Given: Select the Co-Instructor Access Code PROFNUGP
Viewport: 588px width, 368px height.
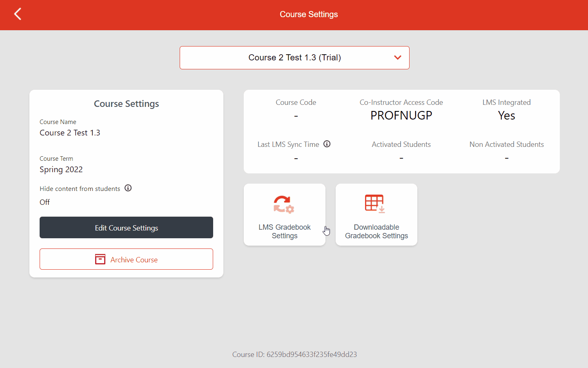Looking at the screenshot, I should (x=401, y=115).
